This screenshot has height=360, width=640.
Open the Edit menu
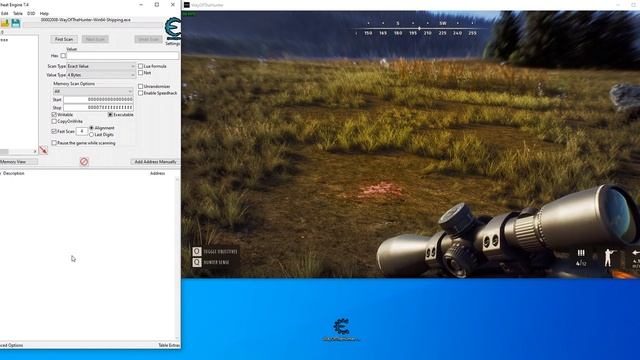coord(4,13)
